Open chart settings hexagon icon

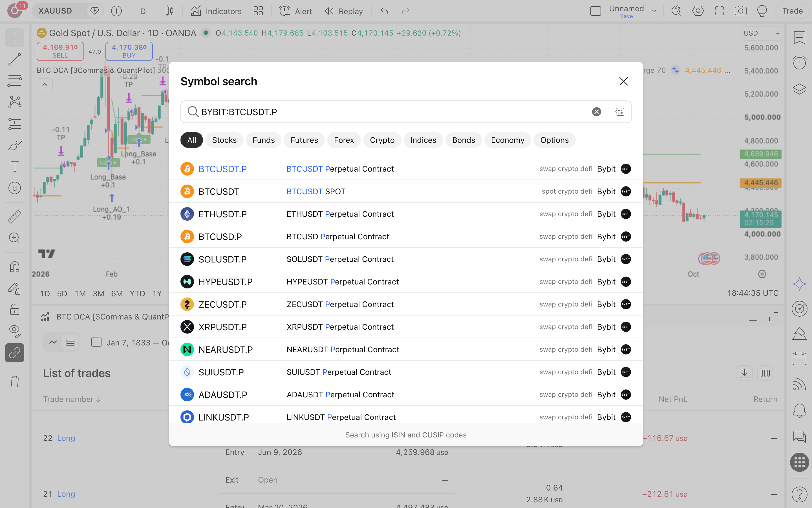(698, 11)
